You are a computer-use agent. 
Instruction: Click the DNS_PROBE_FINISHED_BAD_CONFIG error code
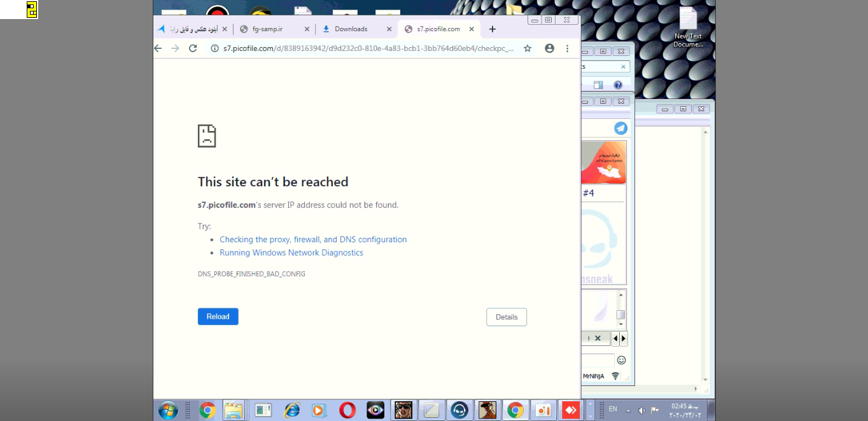click(x=251, y=274)
